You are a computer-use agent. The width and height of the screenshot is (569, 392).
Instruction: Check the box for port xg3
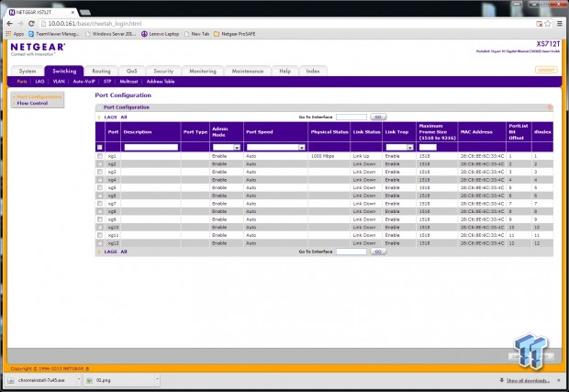pyautogui.click(x=100, y=172)
